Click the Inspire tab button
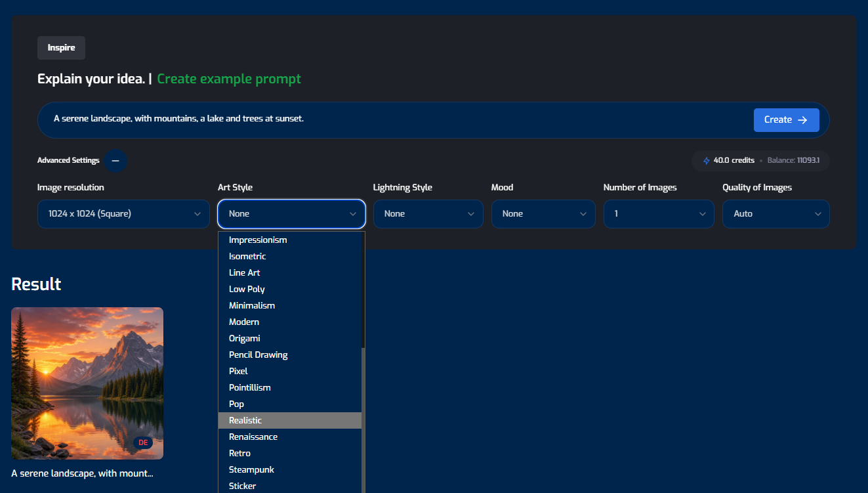This screenshot has width=868, height=493. (x=61, y=48)
